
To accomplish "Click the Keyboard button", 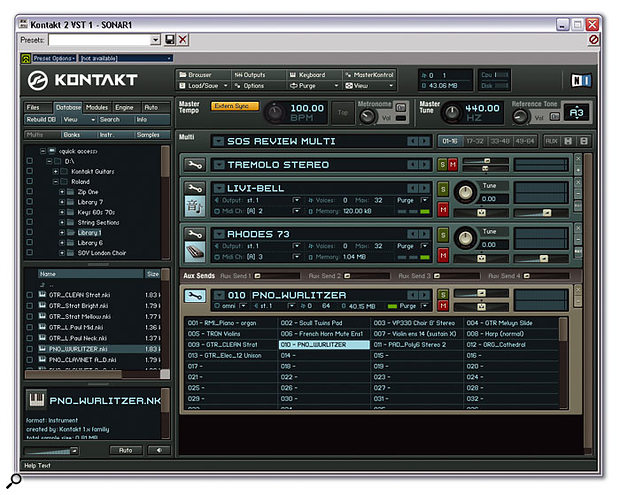I will coord(314,75).
